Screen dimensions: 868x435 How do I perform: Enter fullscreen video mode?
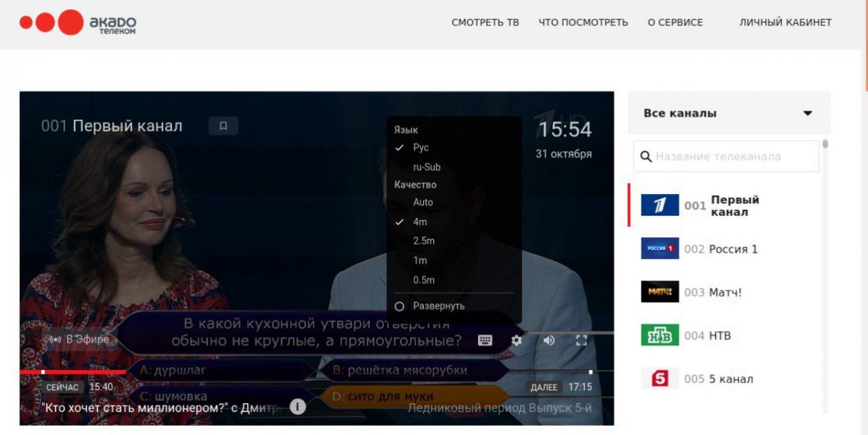[x=581, y=340]
